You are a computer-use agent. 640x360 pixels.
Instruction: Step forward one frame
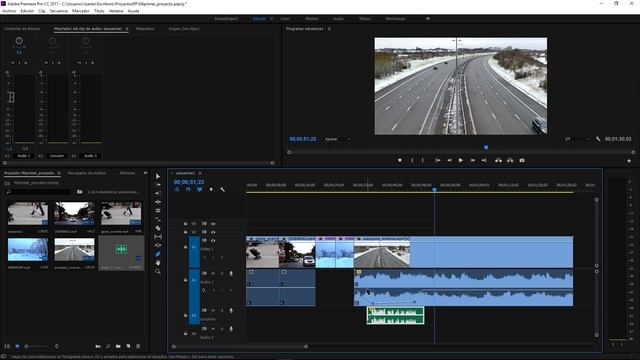pyautogui.click(x=473, y=160)
